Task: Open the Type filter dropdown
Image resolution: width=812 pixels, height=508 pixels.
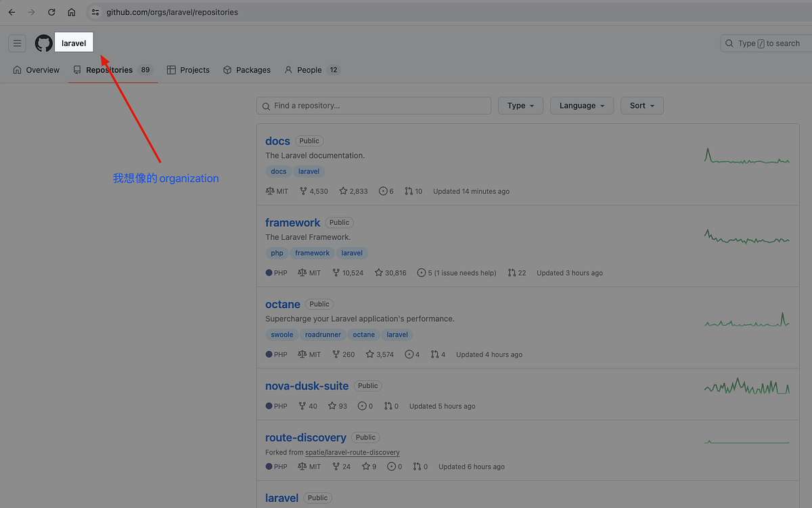Action: pyautogui.click(x=520, y=105)
